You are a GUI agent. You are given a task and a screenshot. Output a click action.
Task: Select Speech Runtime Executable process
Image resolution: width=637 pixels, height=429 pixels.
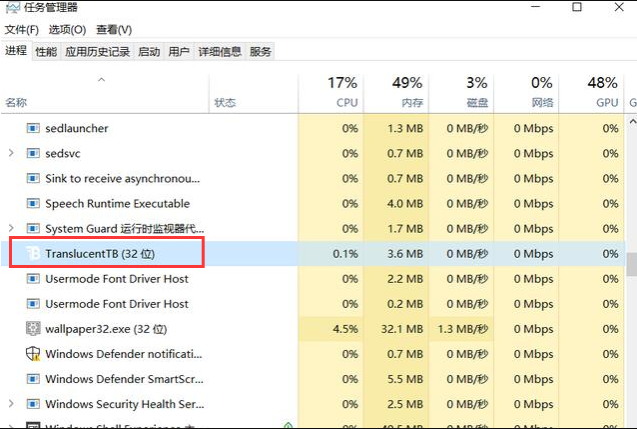(117, 204)
